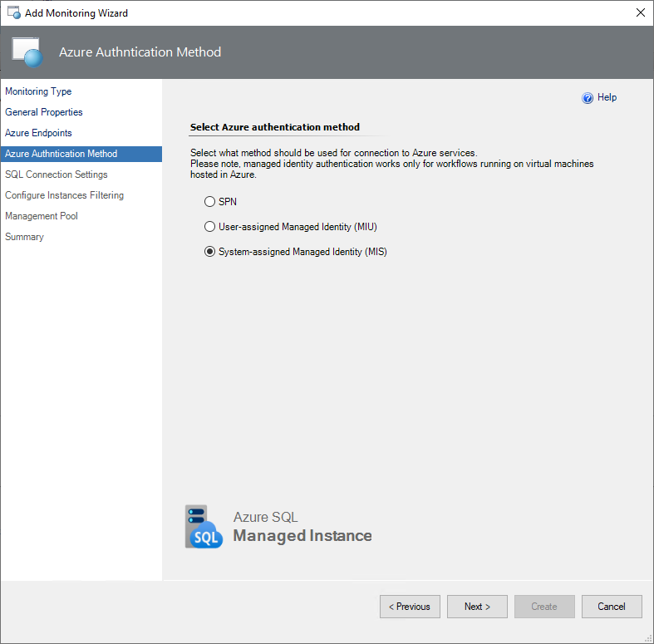Screen dimensions: 654x644
Task: Cancel the wizard
Action: pyautogui.click(x=612, y=607)
